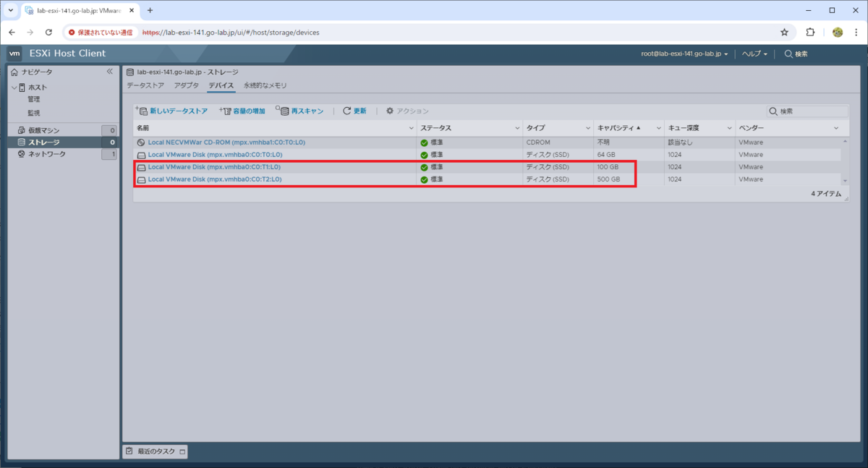Click the disk icon in the T2:L0 row

141,179
